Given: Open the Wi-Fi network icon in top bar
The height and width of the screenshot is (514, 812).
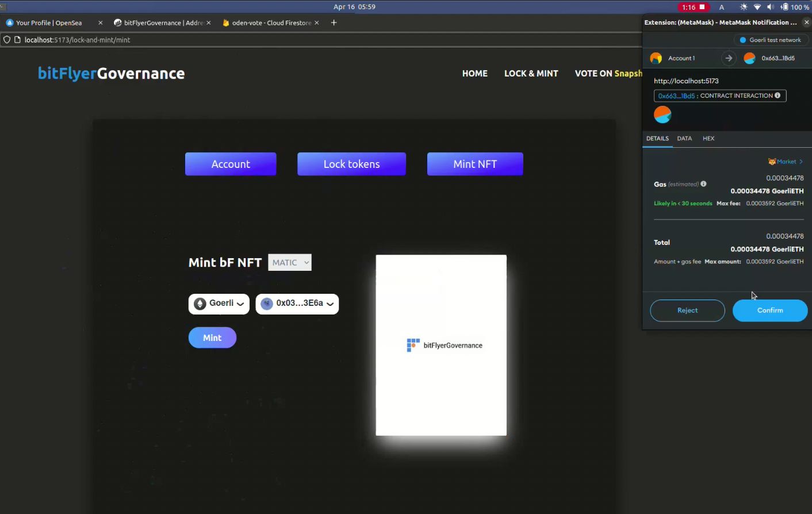Looking at the screenshot, I should (x=757, y=7).
